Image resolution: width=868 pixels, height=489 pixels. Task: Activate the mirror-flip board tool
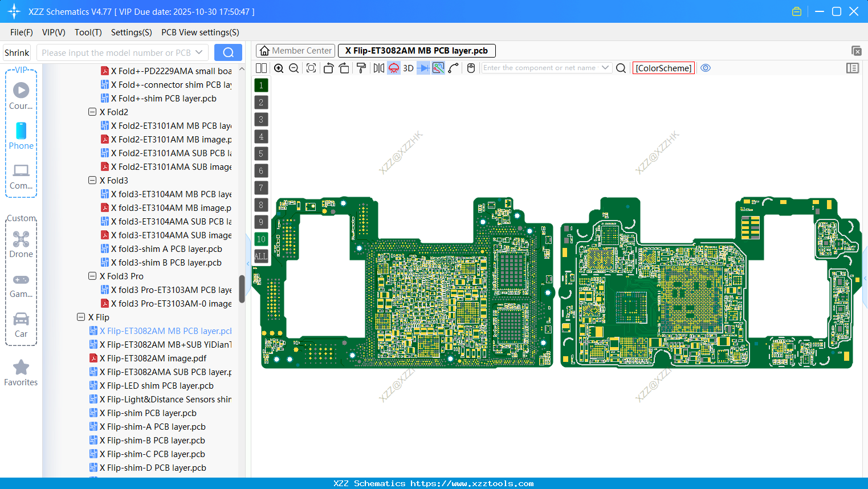(x=378, y=68)
